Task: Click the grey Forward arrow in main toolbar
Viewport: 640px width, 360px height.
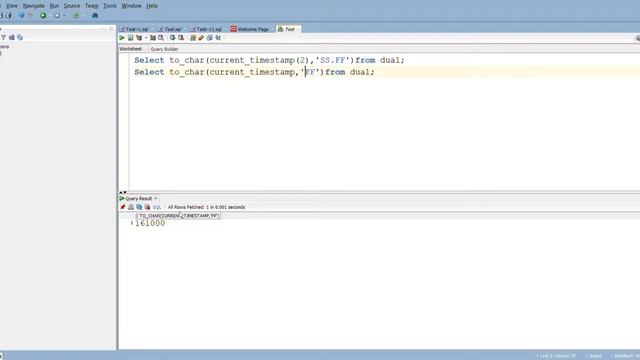Action: pos(30,15)
